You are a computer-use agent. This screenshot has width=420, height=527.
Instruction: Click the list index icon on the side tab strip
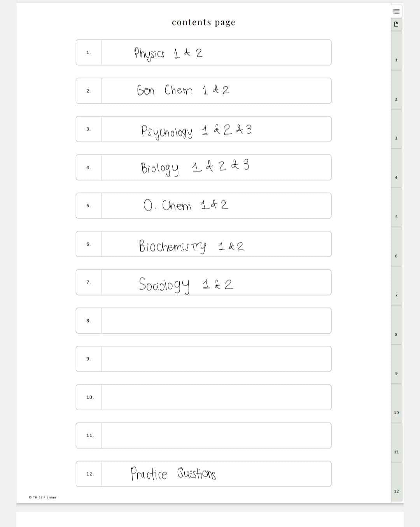(x=396, y=11)
